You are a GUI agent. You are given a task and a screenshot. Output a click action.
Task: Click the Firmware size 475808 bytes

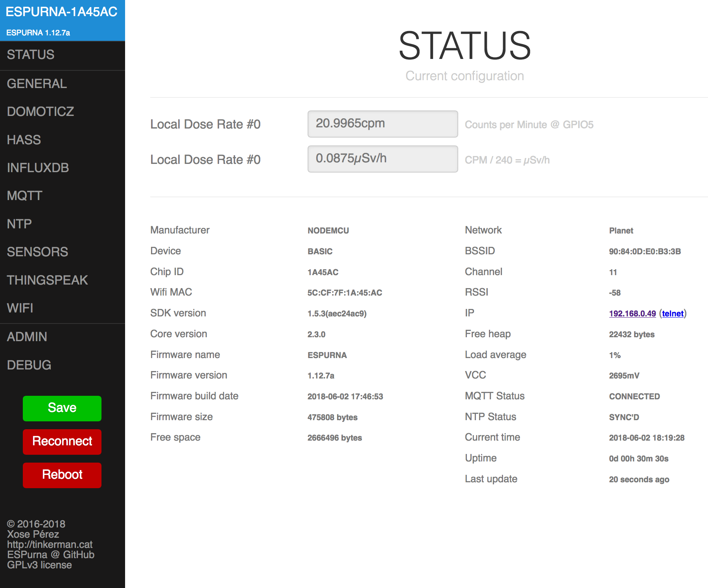(x=332, y=417)
